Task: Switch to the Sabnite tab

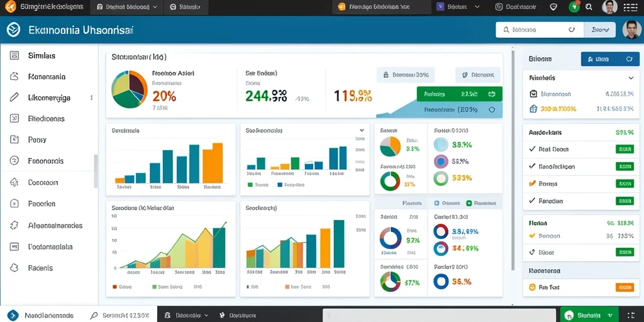Action: tap(186, 7)
